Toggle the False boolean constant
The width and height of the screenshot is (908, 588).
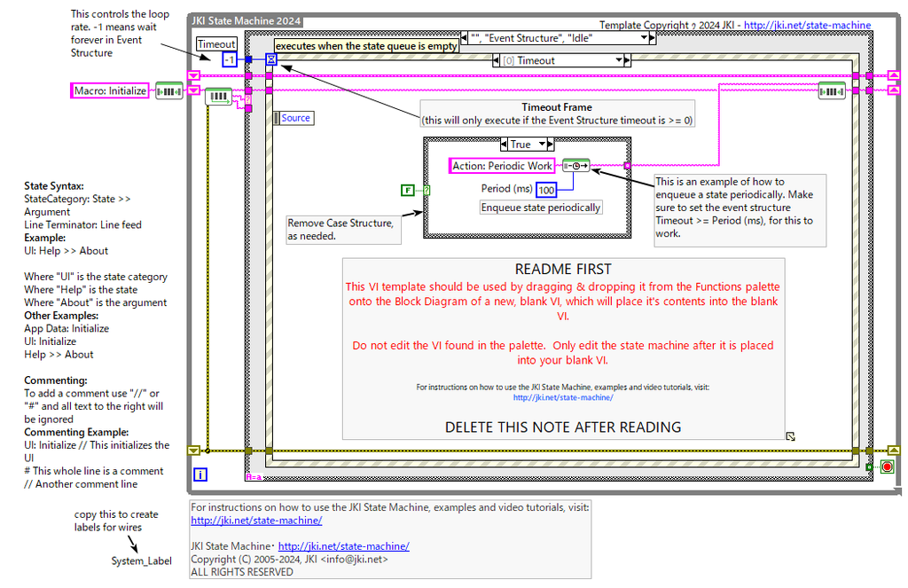(408, 190)
